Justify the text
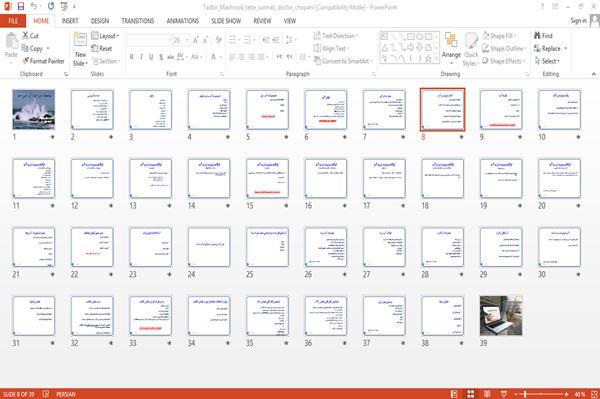 click(x=261, y=57)
